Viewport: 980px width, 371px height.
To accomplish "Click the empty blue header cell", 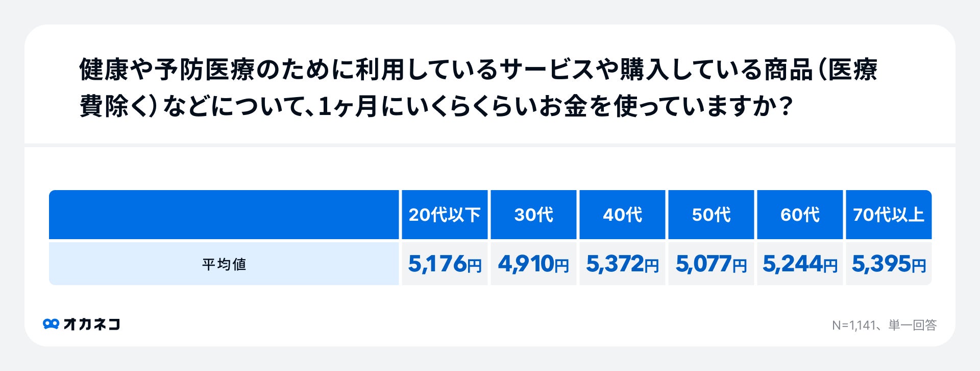I will click(x=224, y=215).
